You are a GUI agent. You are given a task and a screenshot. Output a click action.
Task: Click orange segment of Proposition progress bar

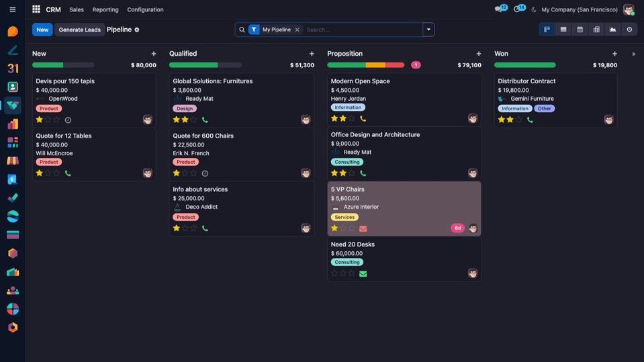coord(375,65)
